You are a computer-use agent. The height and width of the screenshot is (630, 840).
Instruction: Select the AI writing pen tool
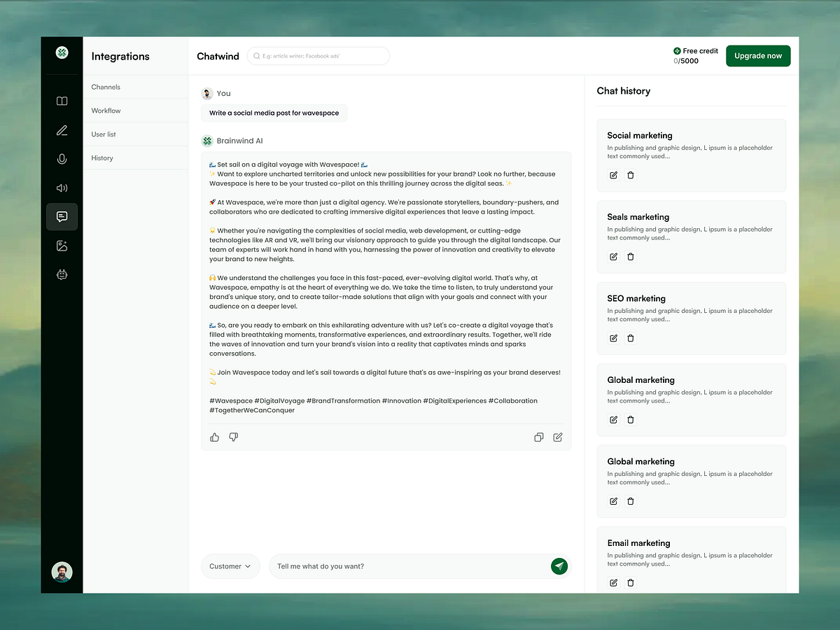pyautogui.click(x=62, y=130)
